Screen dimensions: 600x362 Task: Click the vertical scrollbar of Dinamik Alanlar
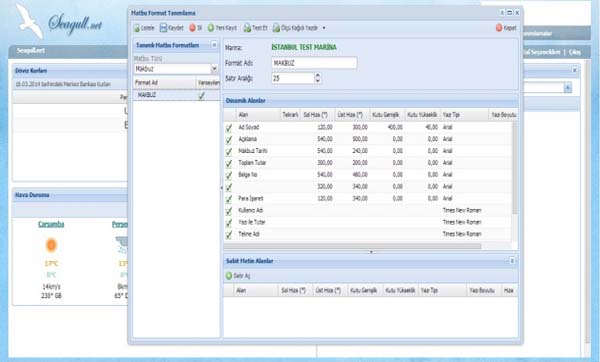coord(515,168)
